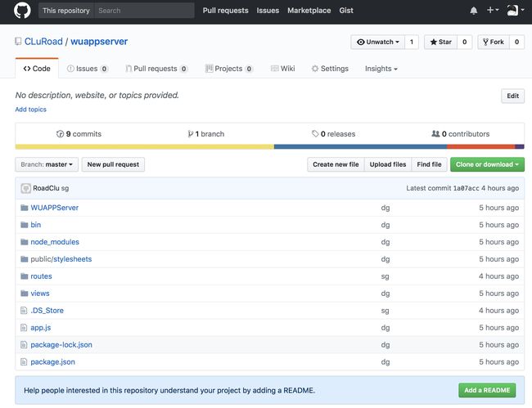
Task: Select the This repository search scope
Action: 66,11
